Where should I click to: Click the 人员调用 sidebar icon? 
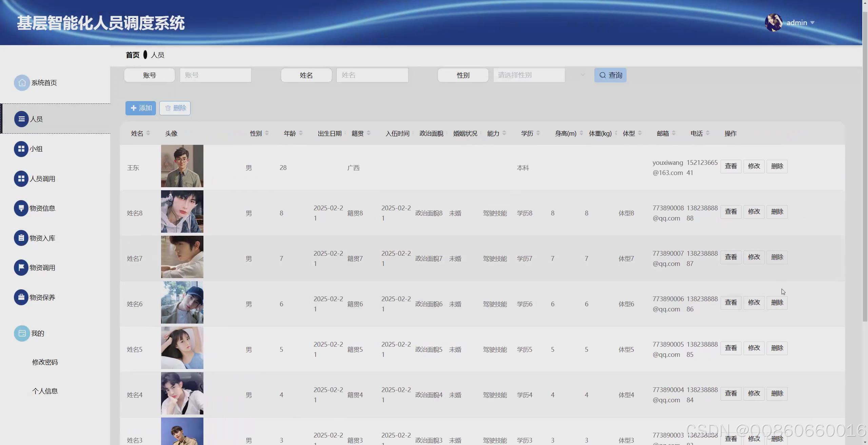pyautogui.click(x=21, y=179)
